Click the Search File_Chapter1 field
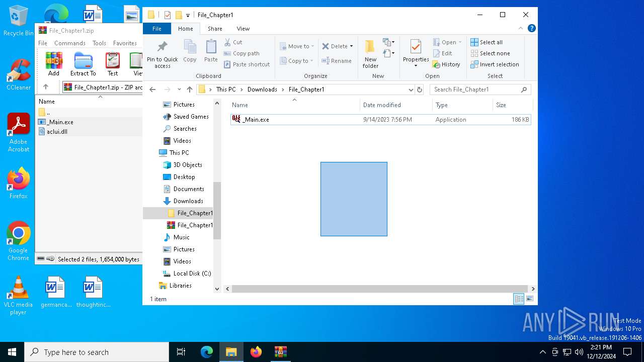The image size is (644, 362). tap(480, 89)
